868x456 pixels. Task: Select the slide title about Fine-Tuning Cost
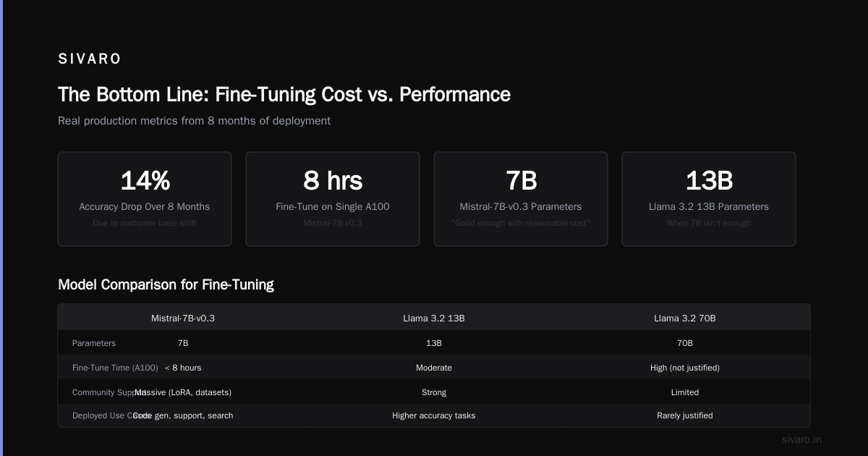(284, 94)
